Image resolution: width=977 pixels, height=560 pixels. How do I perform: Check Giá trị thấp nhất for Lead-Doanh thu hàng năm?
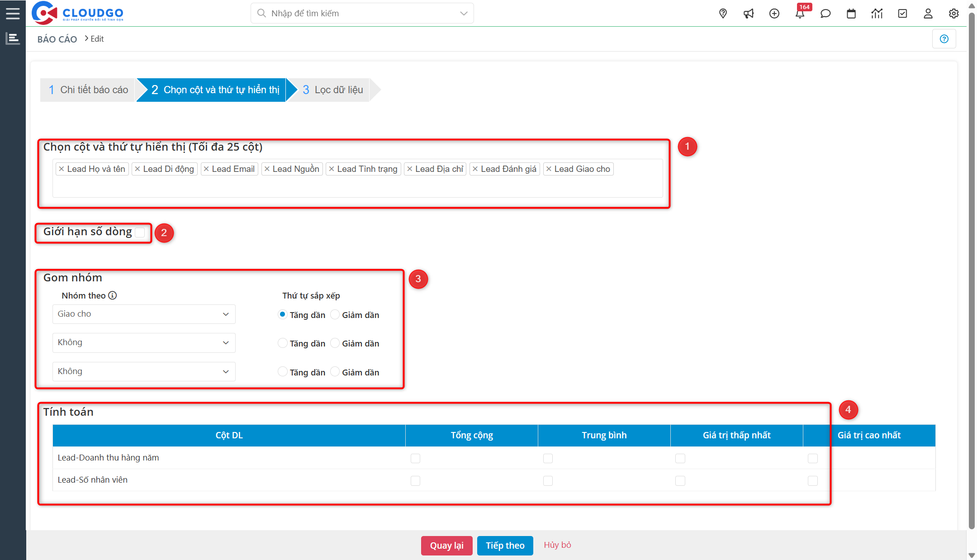tap(680, 458)
